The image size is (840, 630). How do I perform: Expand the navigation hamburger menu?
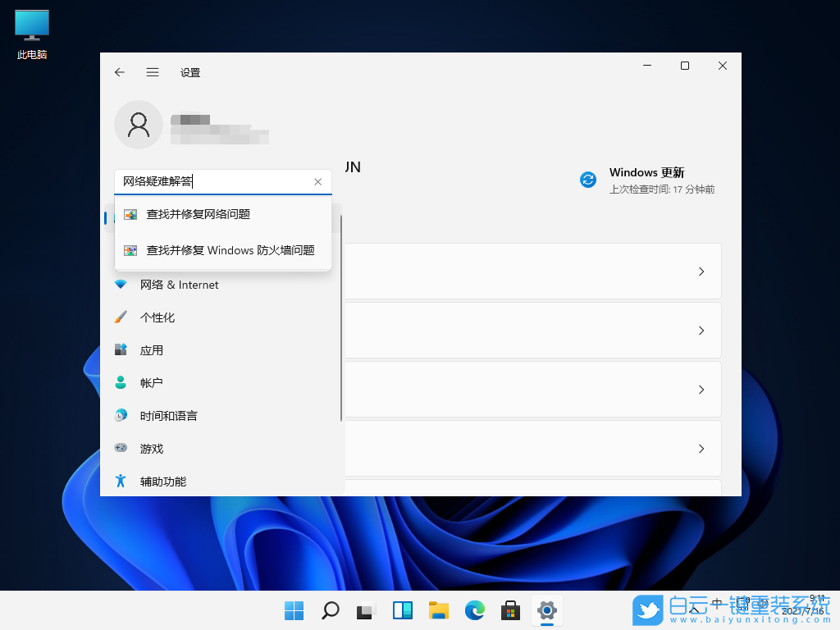click(x=153, y=72)
